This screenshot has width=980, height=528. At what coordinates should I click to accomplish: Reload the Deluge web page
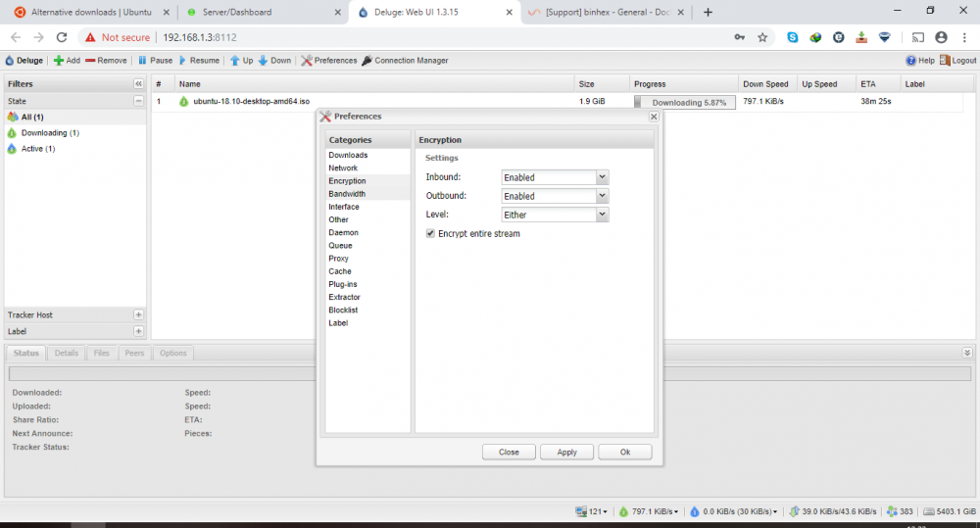pyautogui.click(x=61, y=37)
